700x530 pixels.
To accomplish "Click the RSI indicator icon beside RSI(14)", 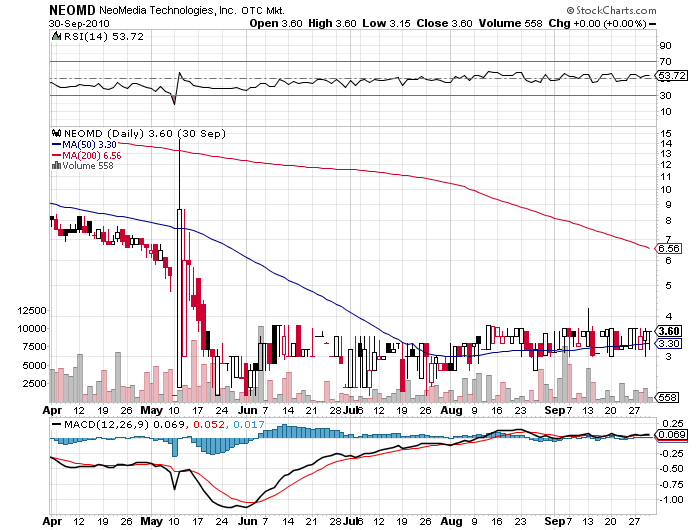I will 56,36.
